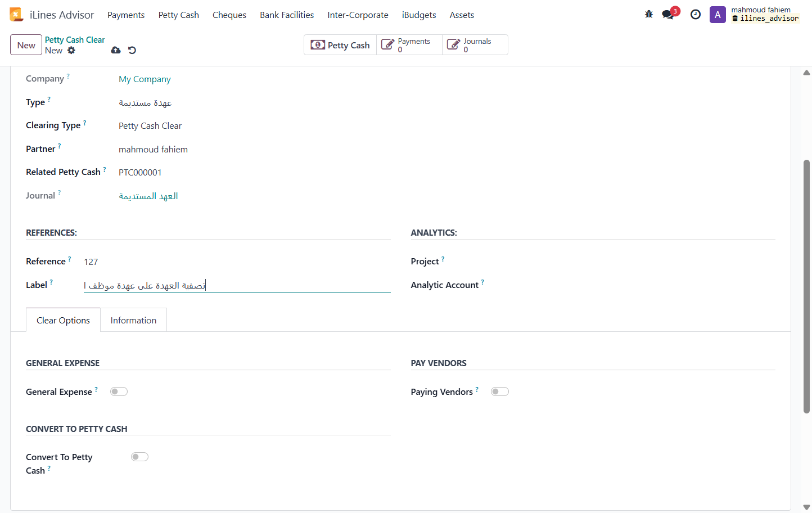
Task: Open the Inter-Corporate menu
Action: [358, 15]
